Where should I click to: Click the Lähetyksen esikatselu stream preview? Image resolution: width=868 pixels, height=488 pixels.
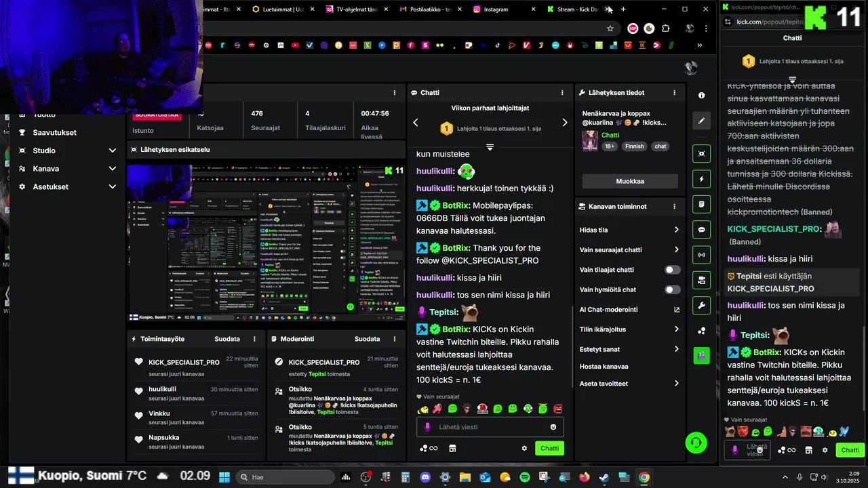coord(266,243)
